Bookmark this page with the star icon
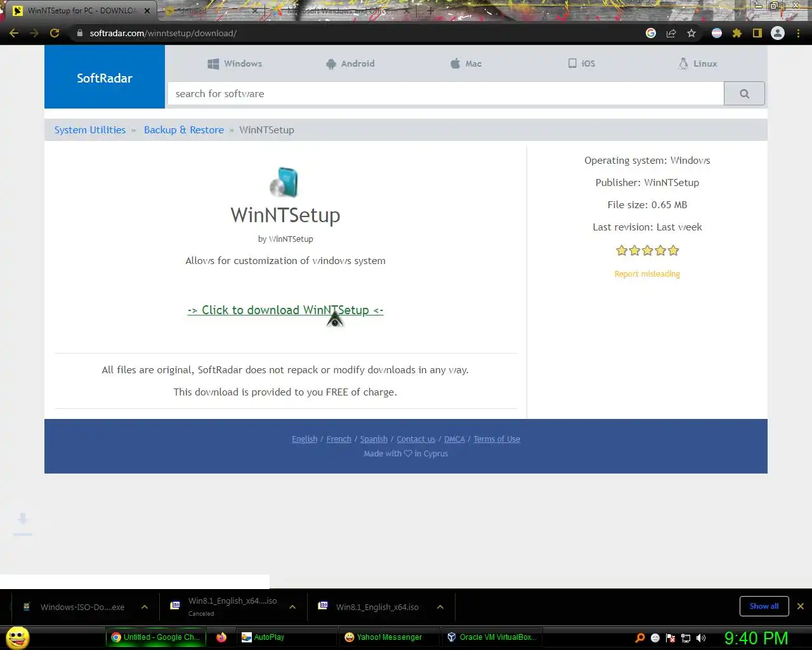 691,33
